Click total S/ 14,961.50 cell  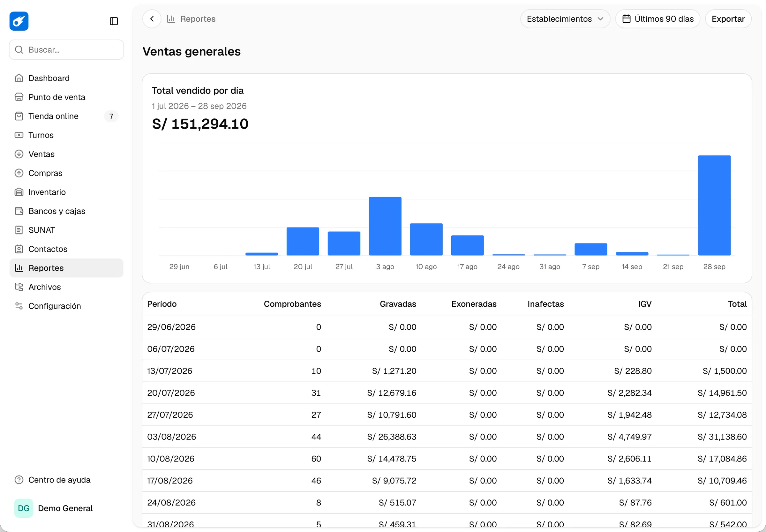[722, 393]
